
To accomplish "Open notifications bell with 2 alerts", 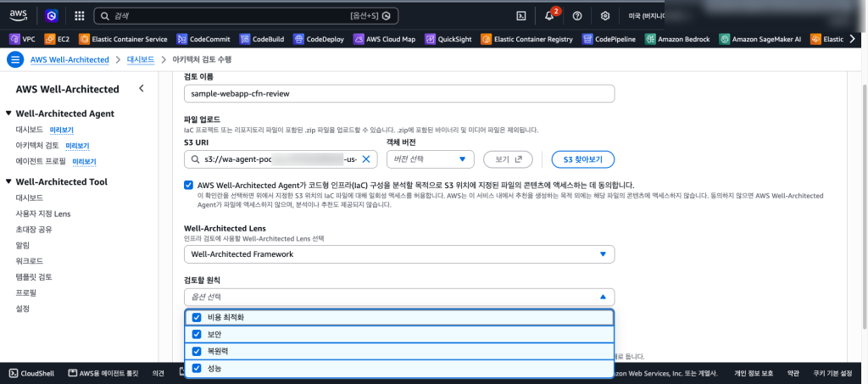I will click(549, 15).
